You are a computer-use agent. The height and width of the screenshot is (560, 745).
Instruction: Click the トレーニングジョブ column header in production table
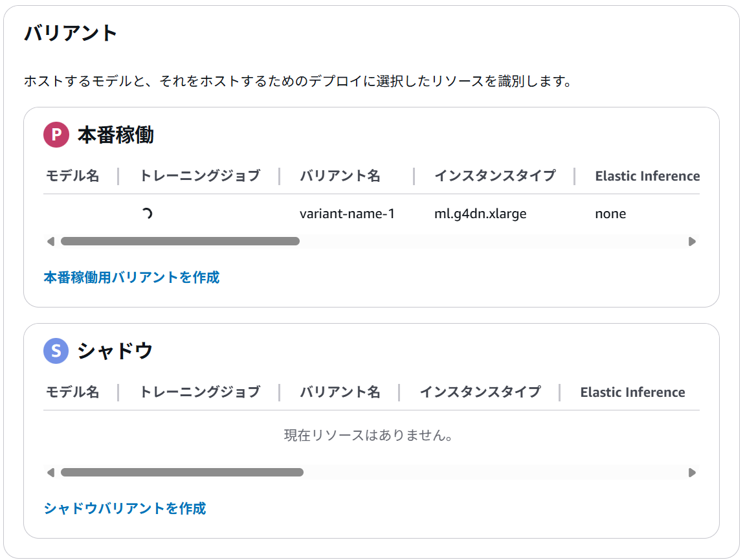(201, 175)
